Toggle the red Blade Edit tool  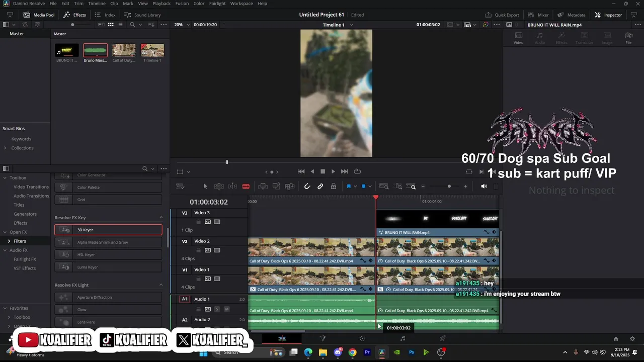point(246,187)
